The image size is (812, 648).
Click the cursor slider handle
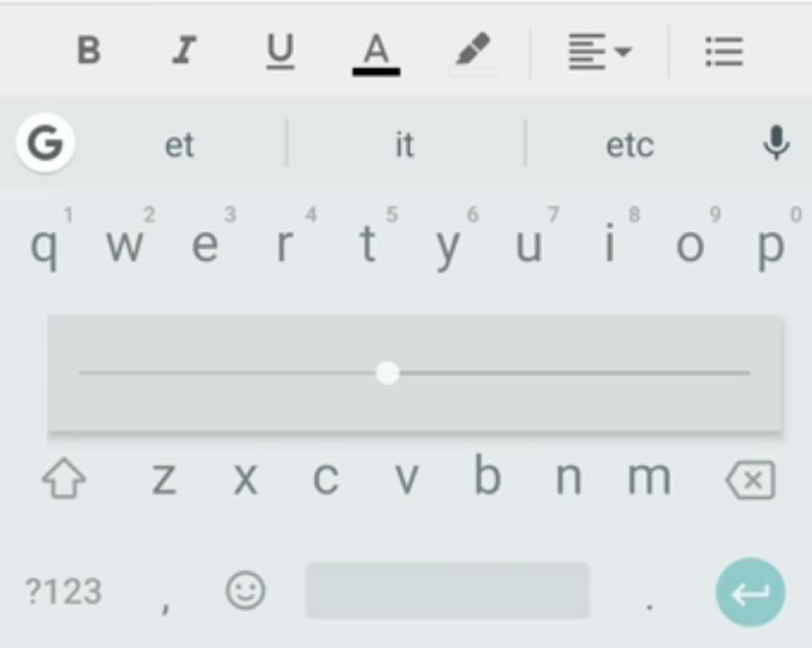387,373
